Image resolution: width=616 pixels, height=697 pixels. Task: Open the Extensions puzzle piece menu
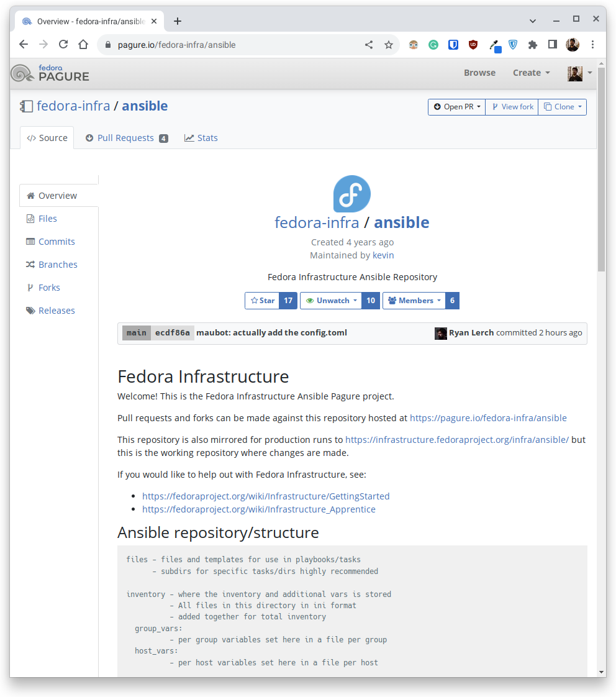532,45
